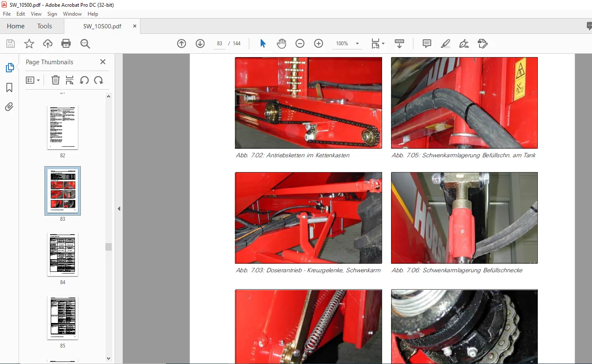Click the 'Page Thumbnails' panel title
This screenshot has width=592, height=364.
[50, 62]
